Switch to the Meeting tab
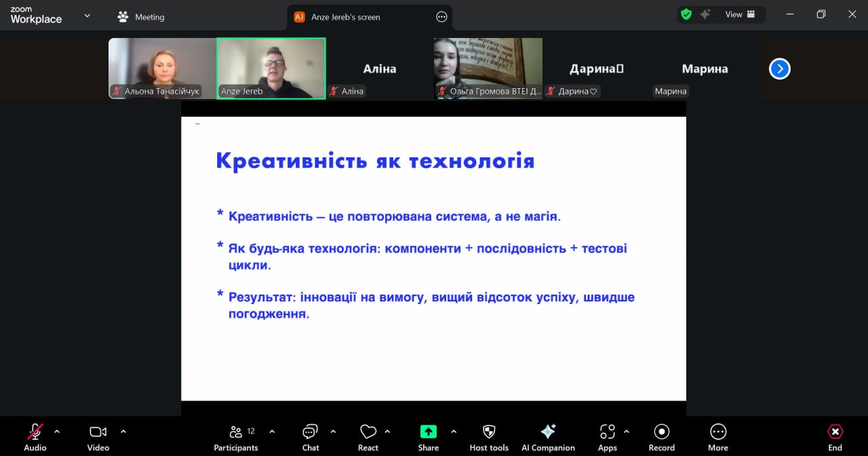 point(141,17)
